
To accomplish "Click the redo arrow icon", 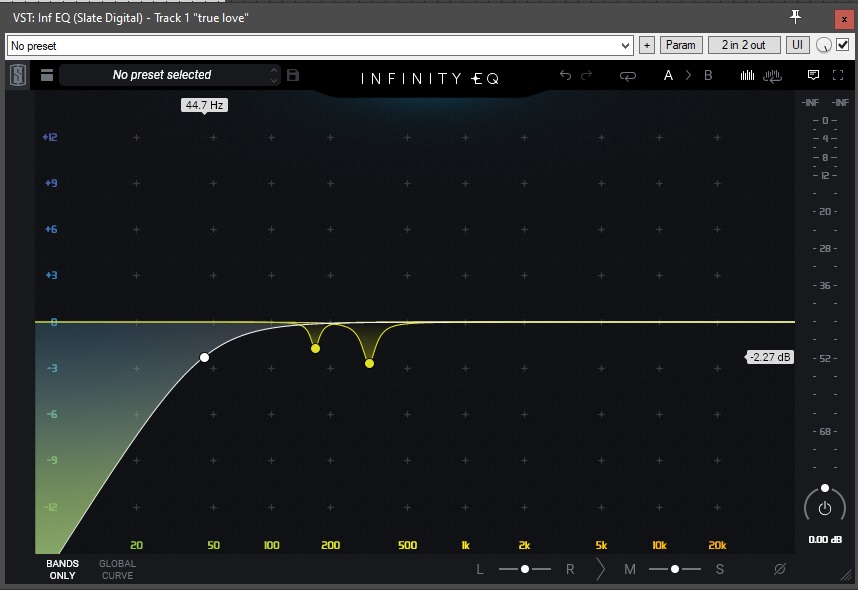I will pos(587,75).
